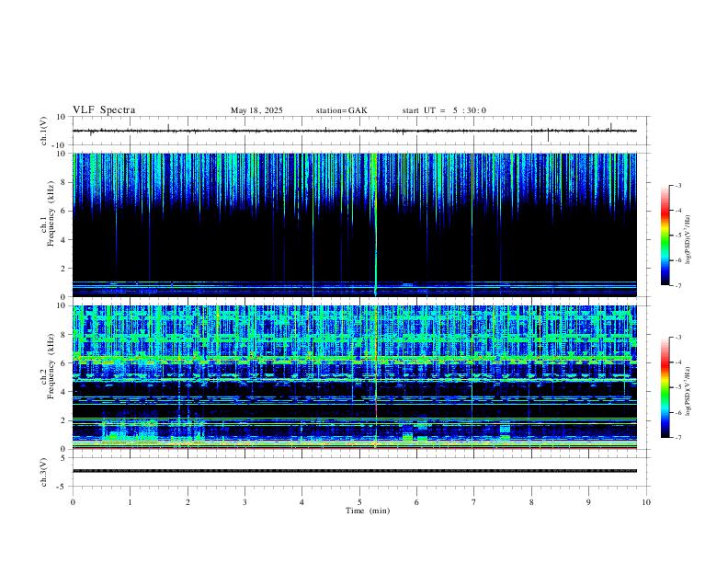Click the upper log(PSD) colorbar label
Screen dimensions: 728x563
pyautogui.click(x=688, y=240)
